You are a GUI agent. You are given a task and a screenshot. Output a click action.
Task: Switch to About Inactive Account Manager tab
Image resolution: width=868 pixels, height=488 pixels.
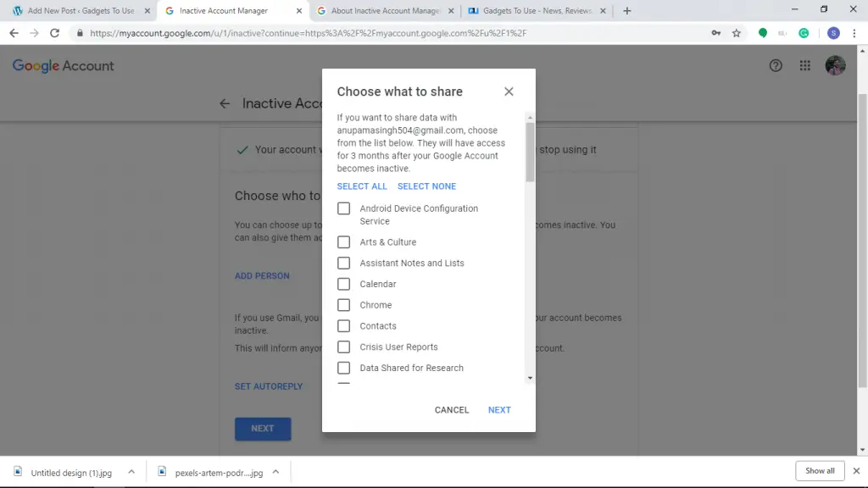coord(386,10)
